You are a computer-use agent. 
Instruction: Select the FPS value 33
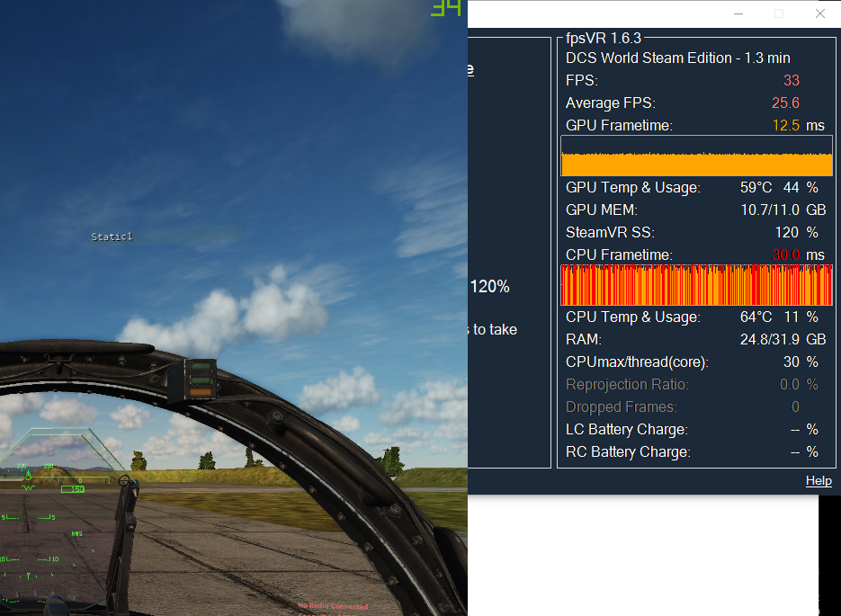792,80
